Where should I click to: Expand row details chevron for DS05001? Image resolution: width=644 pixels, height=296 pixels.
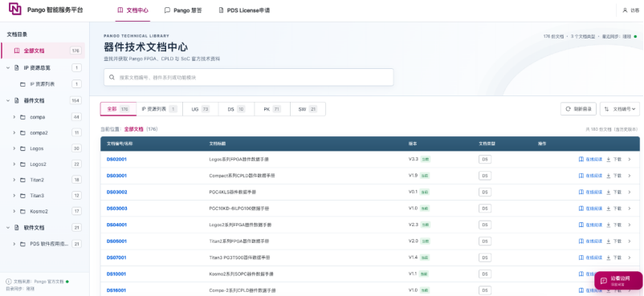coord(630,241)
